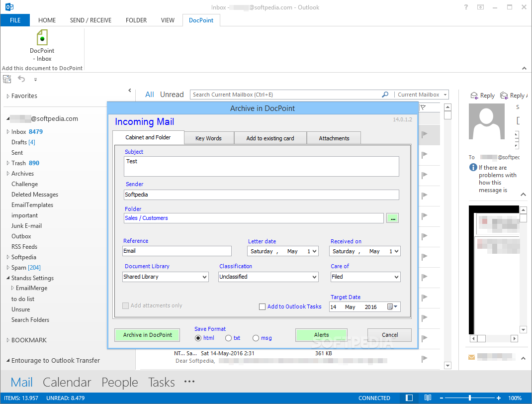Viewport: 532px width, 404px height.
Task: Click the envelope icon in people pane
Action: 472,357
